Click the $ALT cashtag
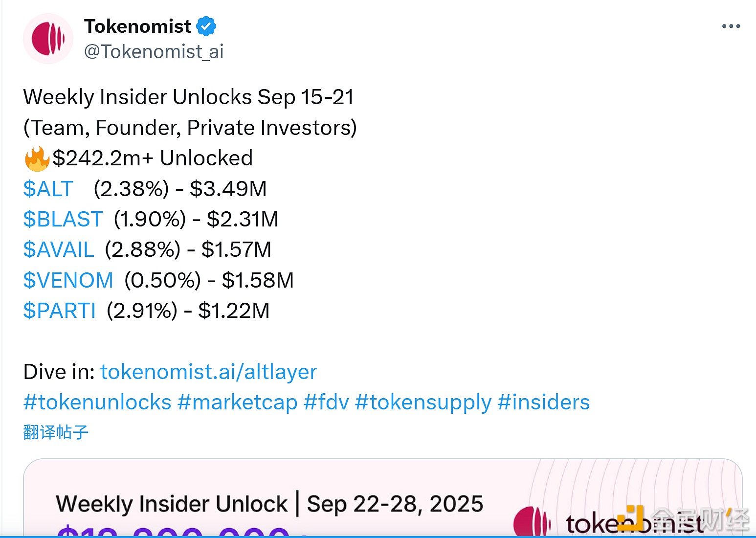This screenshot has height=538, width=756. pos(48,189)
